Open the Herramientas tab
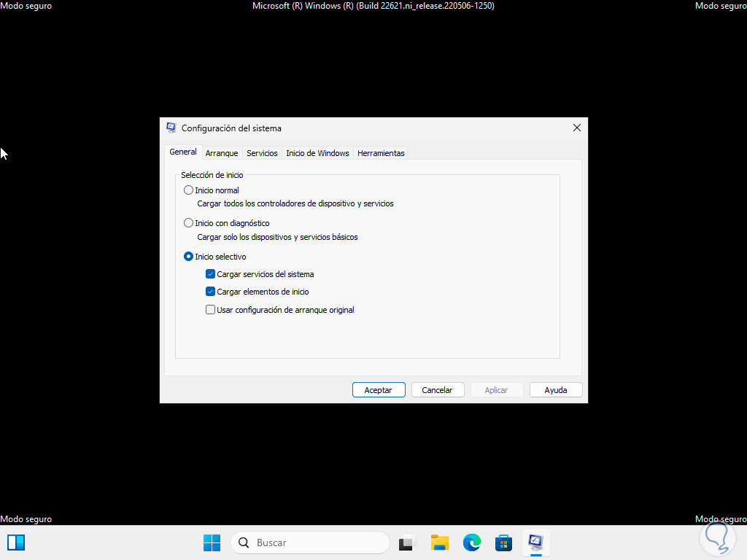The height and width of the screenshot is (560, 747). pos(380,153)
